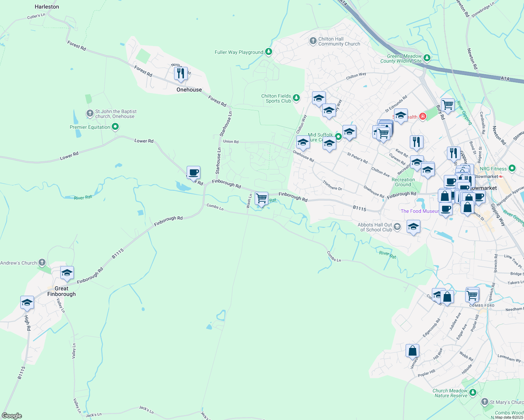This screenshot has width=524, height=420.
Task: Click the Onehouse village label
Action: [189, 90]
